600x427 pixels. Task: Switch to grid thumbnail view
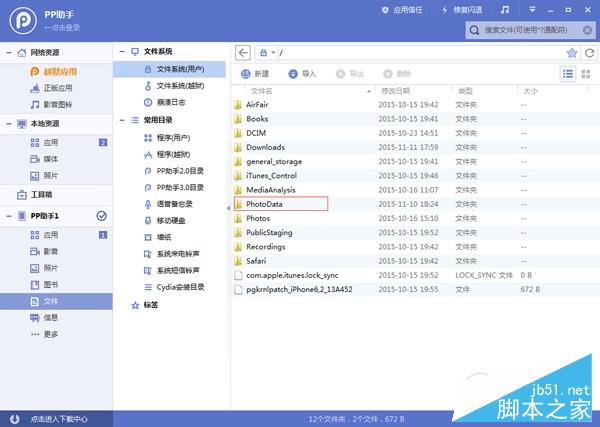(586, 73)
